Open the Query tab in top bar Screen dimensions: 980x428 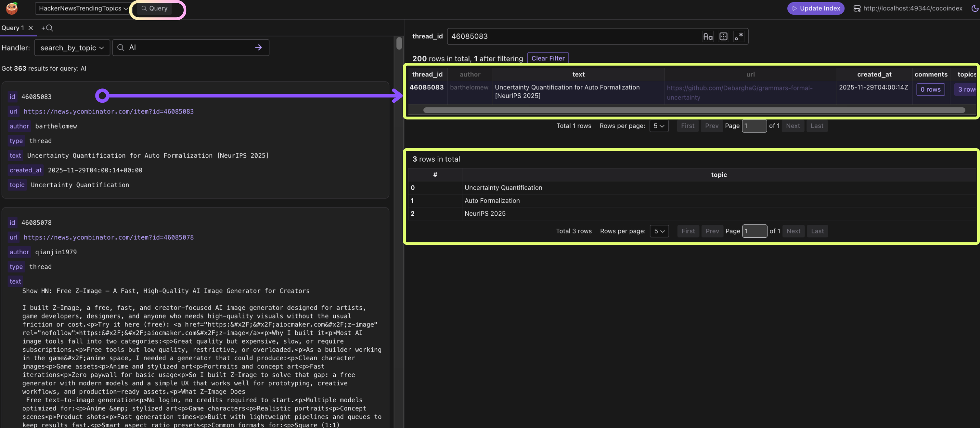point(155,8)
